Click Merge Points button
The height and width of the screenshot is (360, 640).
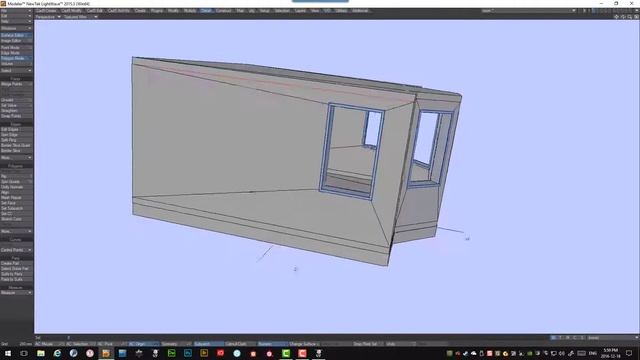click(x=16, y=84)
